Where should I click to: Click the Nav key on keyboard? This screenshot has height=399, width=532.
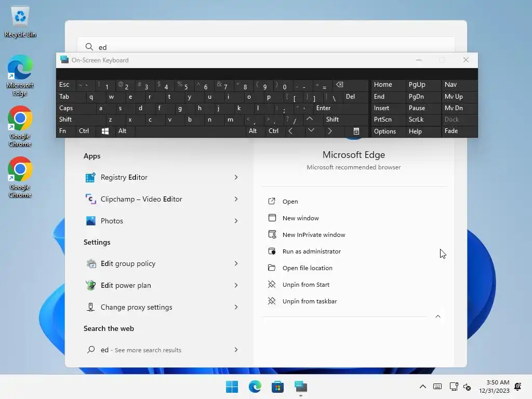[x=459, y=85]
